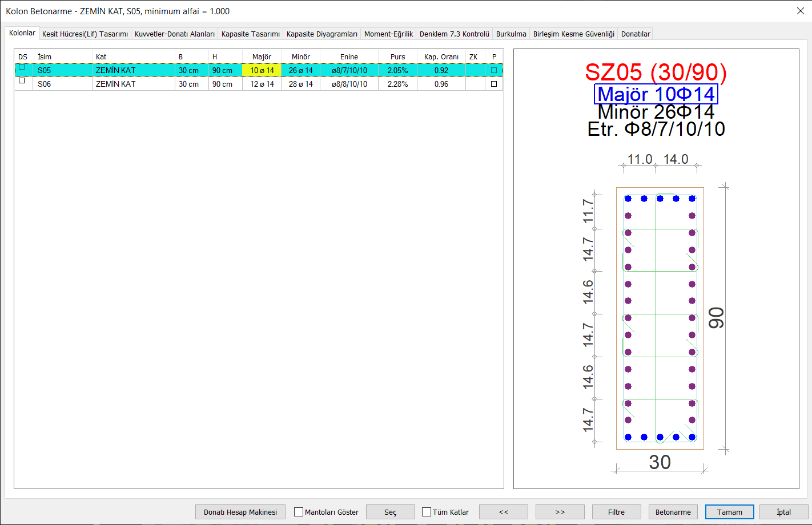The image size is (812, 525).
Task: Click the İsim column header
Action: pyautogui.click(x=63, y=56)
